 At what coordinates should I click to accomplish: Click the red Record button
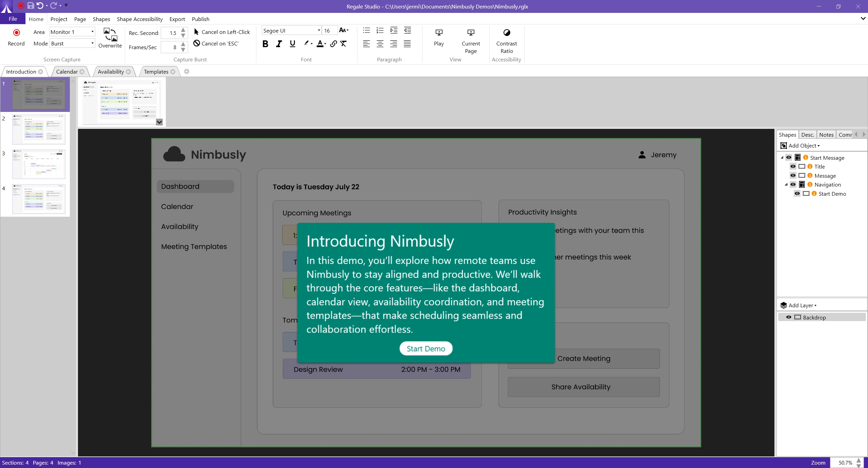click(16, 33)
